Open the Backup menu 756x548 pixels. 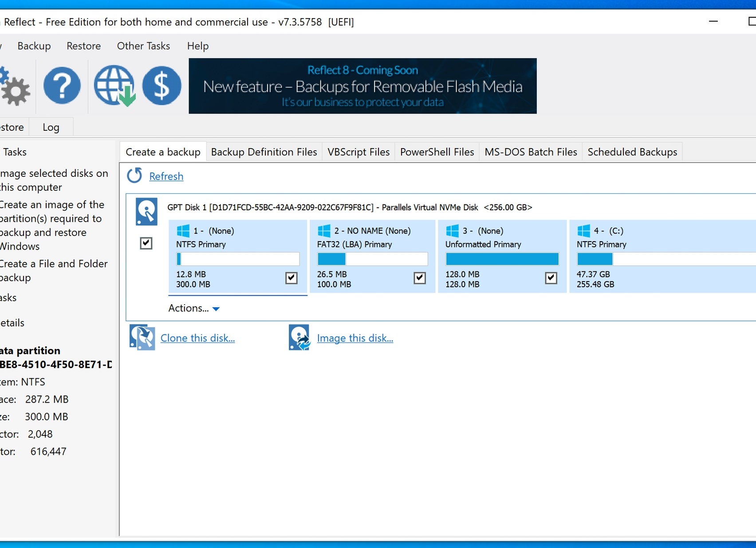point(34,46)
